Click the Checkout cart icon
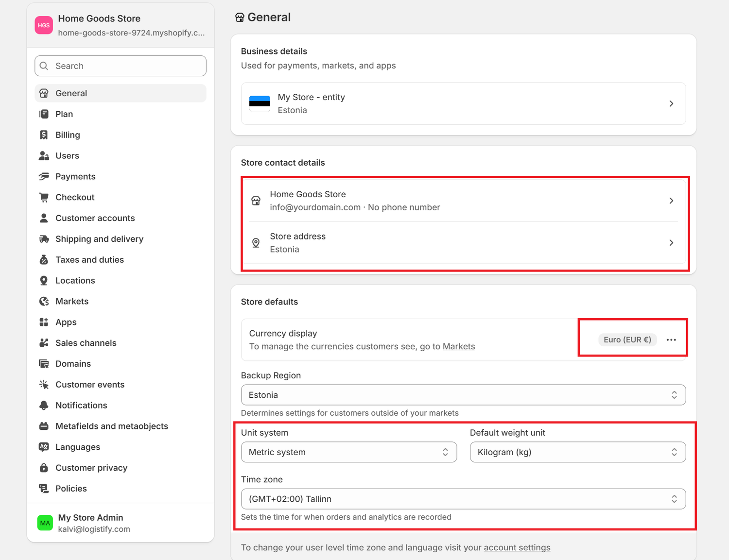Viewport: 729px width, 560px height. (44, 197)
